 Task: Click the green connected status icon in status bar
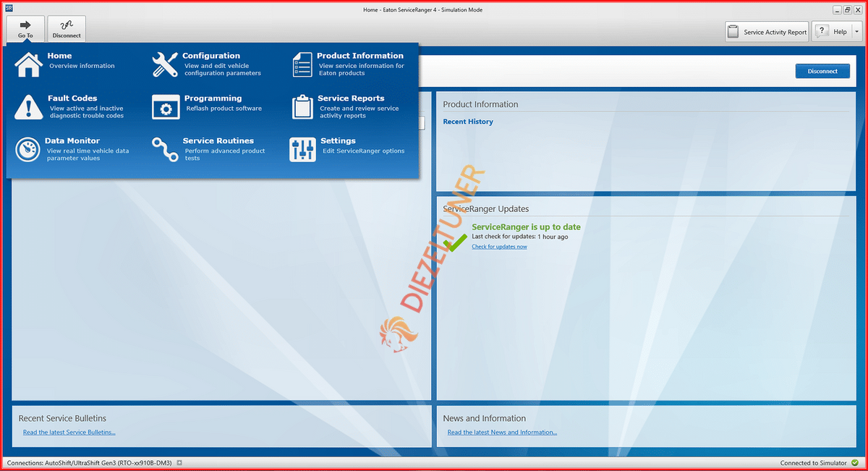click(x=854, y=463)
